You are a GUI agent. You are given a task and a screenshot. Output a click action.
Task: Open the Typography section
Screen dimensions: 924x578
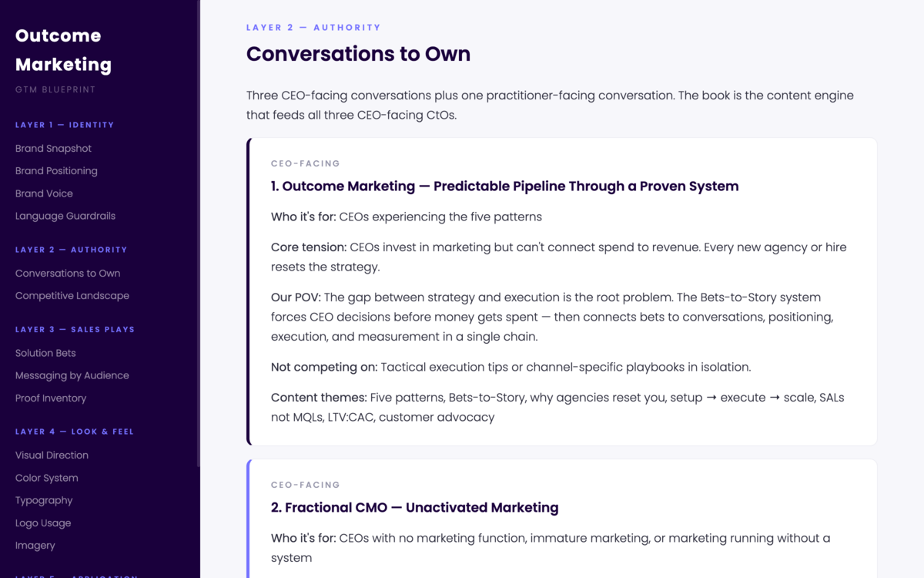coord(44,500)
